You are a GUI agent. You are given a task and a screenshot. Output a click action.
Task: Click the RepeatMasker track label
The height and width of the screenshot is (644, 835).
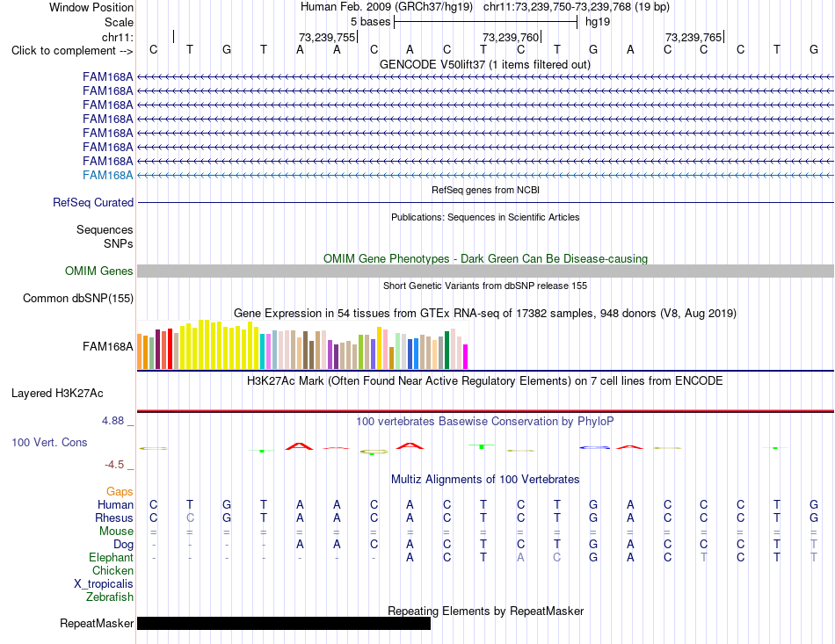tap(97, 623)
